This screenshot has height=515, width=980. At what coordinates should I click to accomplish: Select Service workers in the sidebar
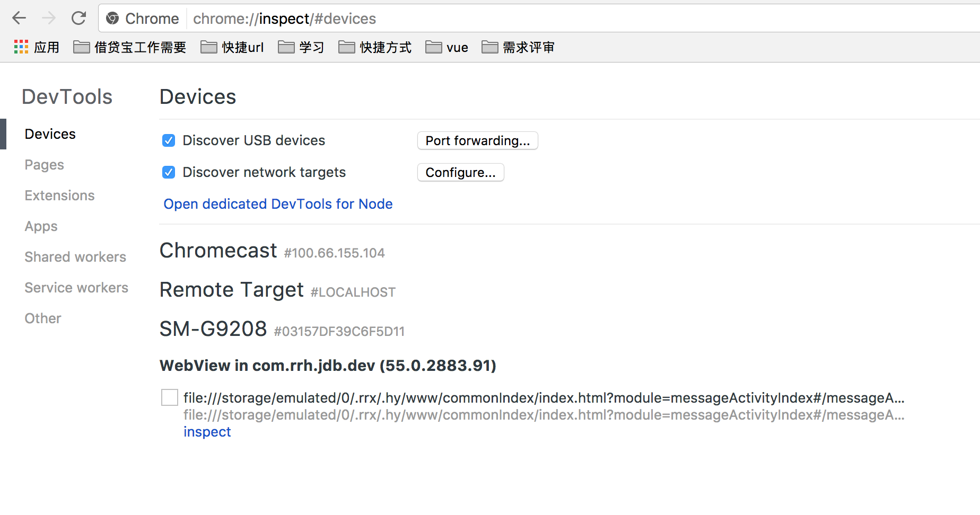(76, 288)
